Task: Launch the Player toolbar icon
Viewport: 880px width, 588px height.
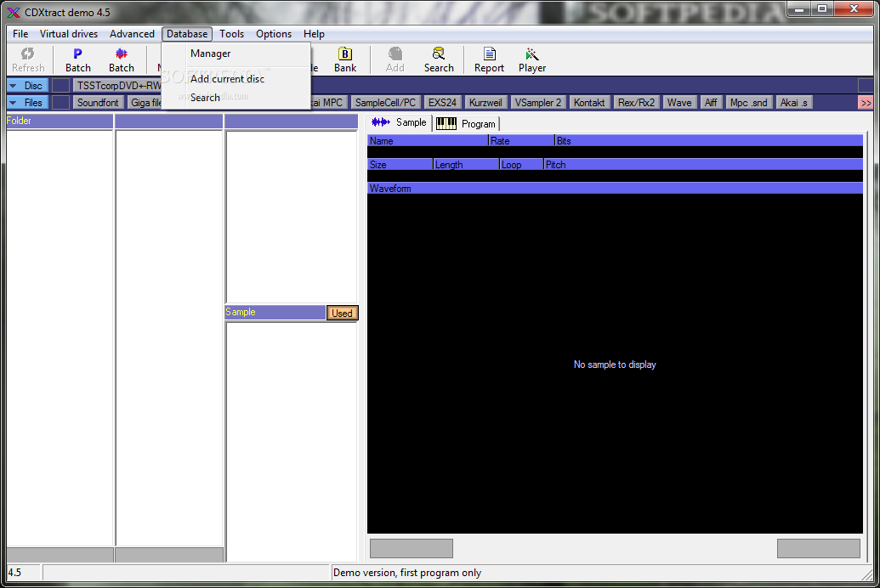Action: (x=532, y=59)
